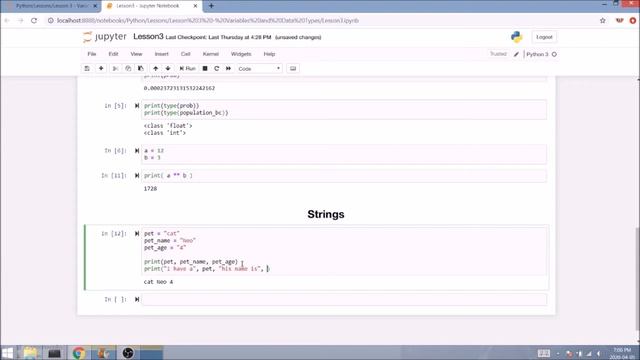This screenshot has width=640, height=360.
Task: Insert cell below with plus icon
Action: (x=101, y=69)
